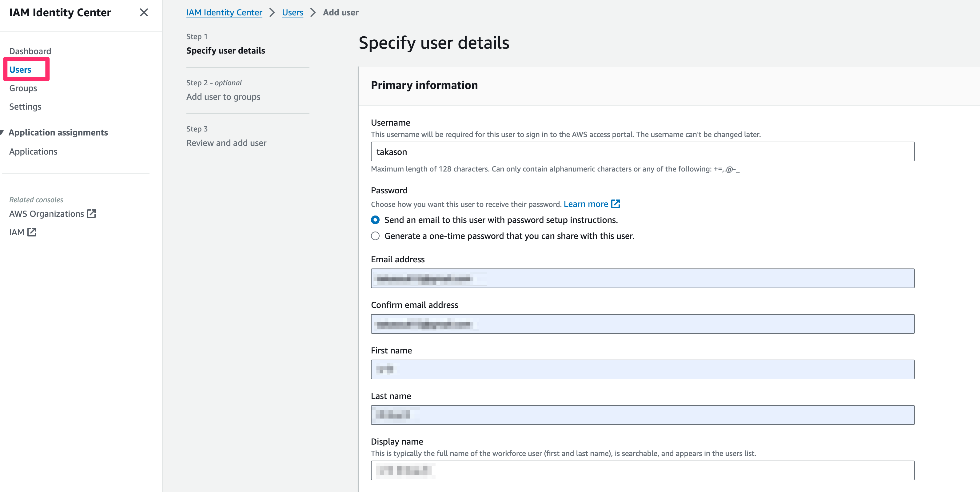
Task: Click the Users breadcrumb link
Action: (x=292, y=13)
